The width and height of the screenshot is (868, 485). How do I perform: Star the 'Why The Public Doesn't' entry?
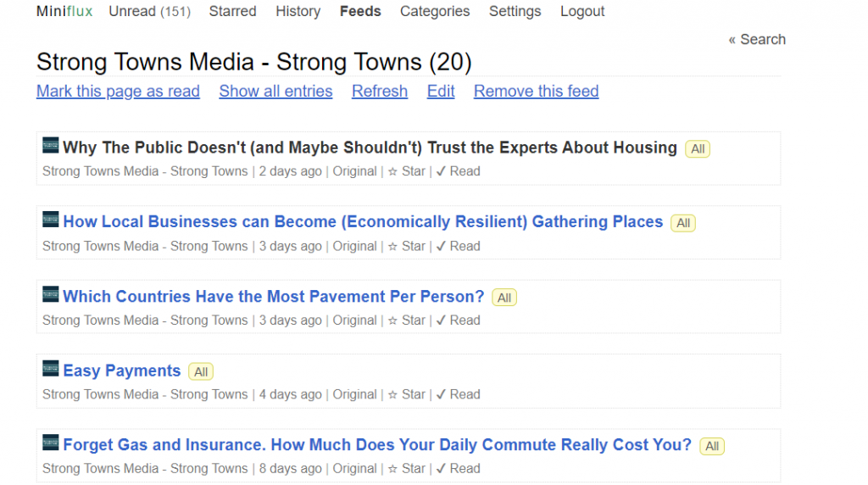[407, 171]
